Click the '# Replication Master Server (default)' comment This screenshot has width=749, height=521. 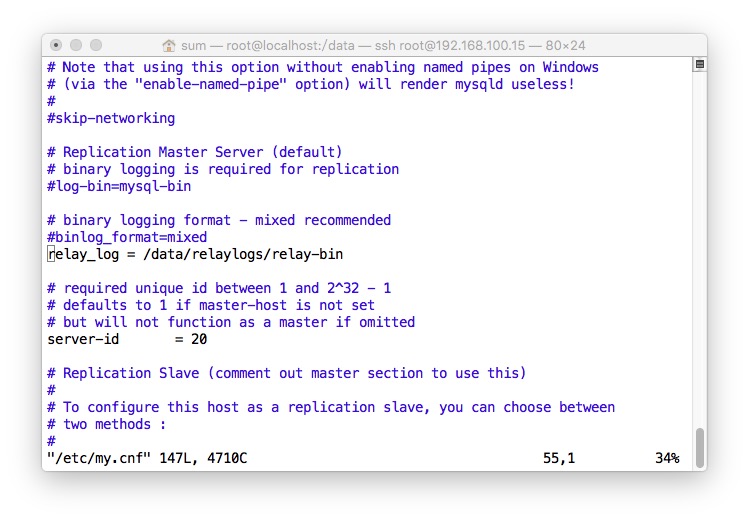[x=195, y=152]
